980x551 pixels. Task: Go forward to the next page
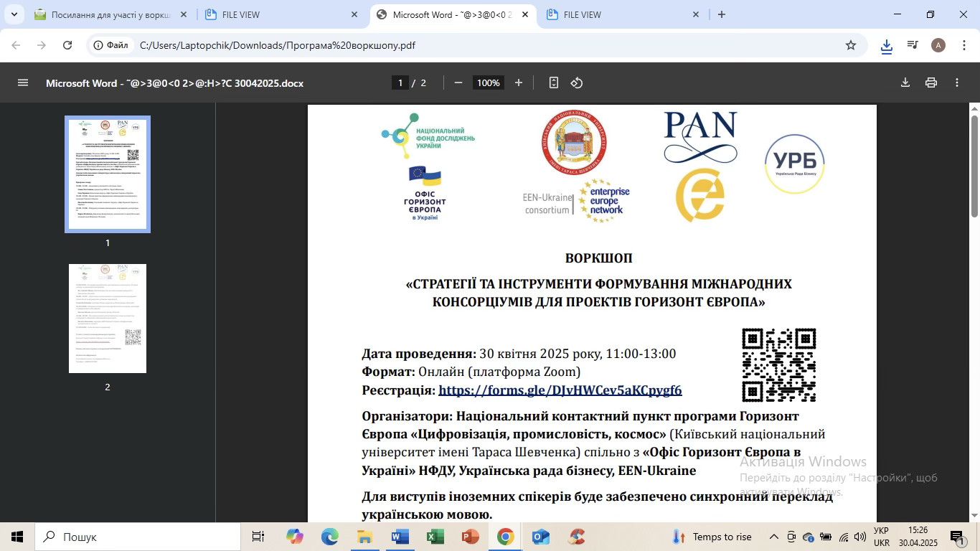(42, 45)
